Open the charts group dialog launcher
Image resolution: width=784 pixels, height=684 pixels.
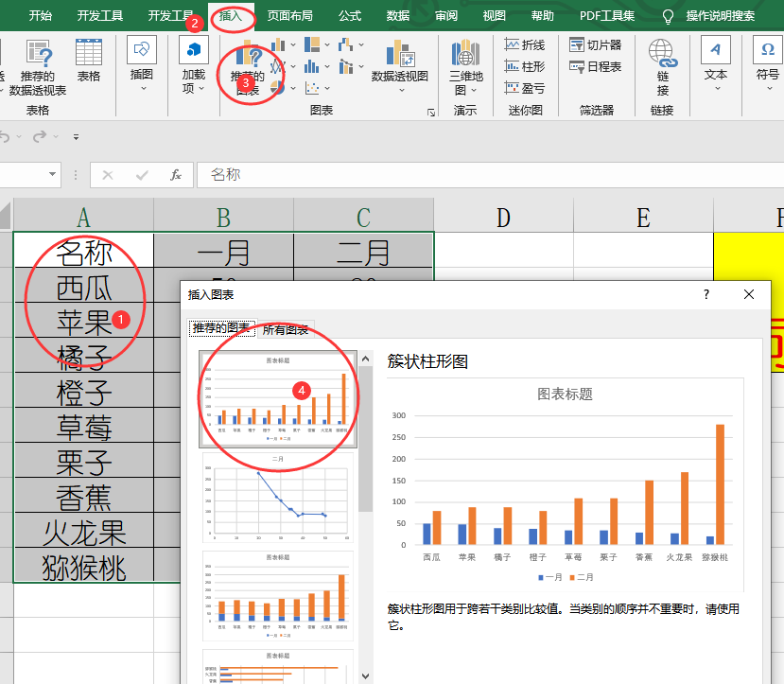431,113
